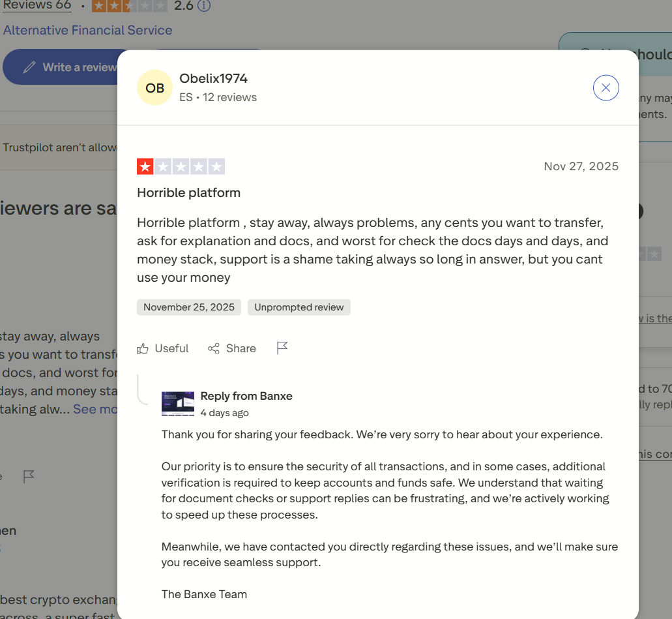The width and height of the screenshot is (672, 619).
Task: Click the November 25, 2025 experience date tag
Action: pyautogui.click(x=189, y=307)
